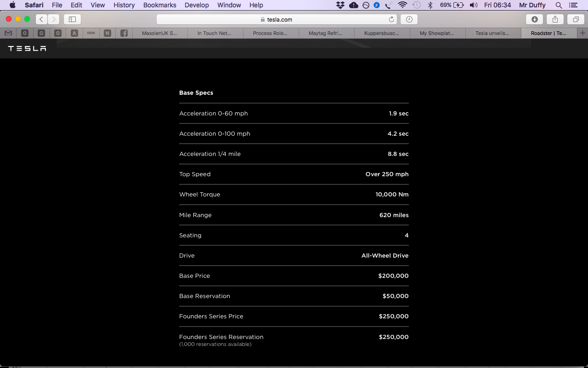Switch to the Kuppersbusc tab

(382, 33)
